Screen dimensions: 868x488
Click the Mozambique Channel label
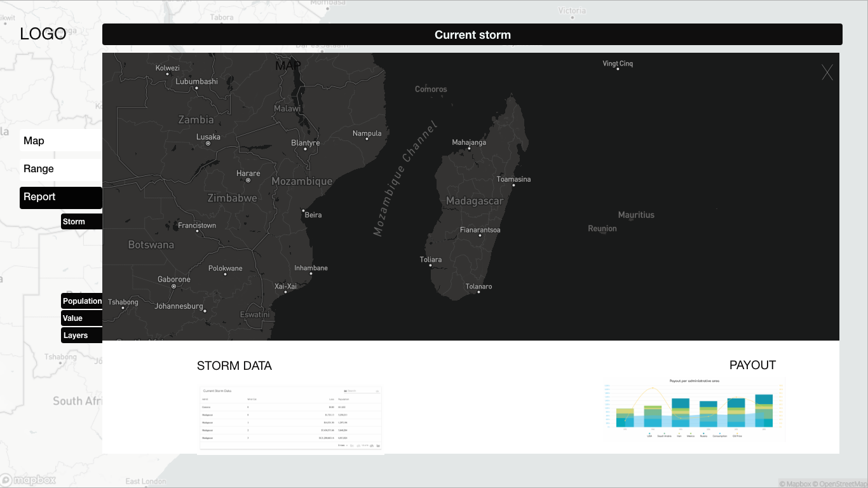tap(405, 178)
